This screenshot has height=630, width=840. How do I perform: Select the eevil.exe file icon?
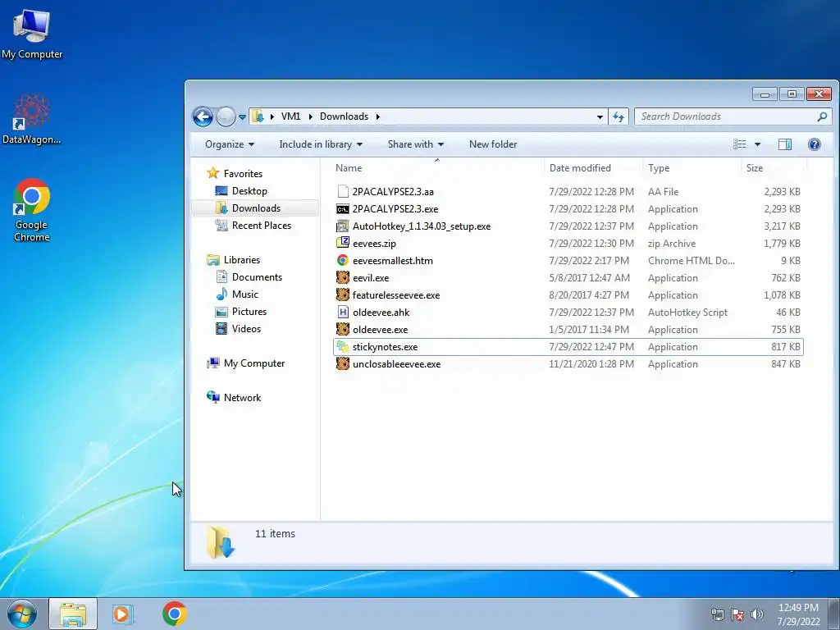click(343, 277)
